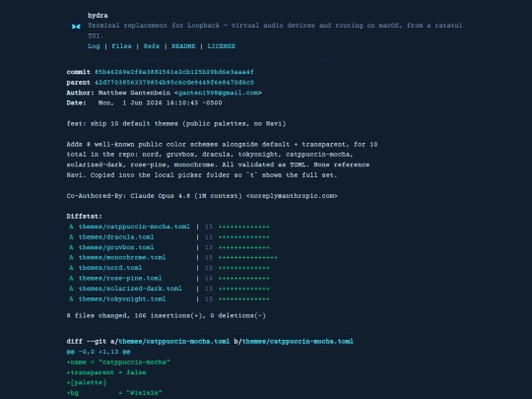The width and height of the screenshot is (532, 399).
Task: Open the Log page
Action: (x=94, y=46)
